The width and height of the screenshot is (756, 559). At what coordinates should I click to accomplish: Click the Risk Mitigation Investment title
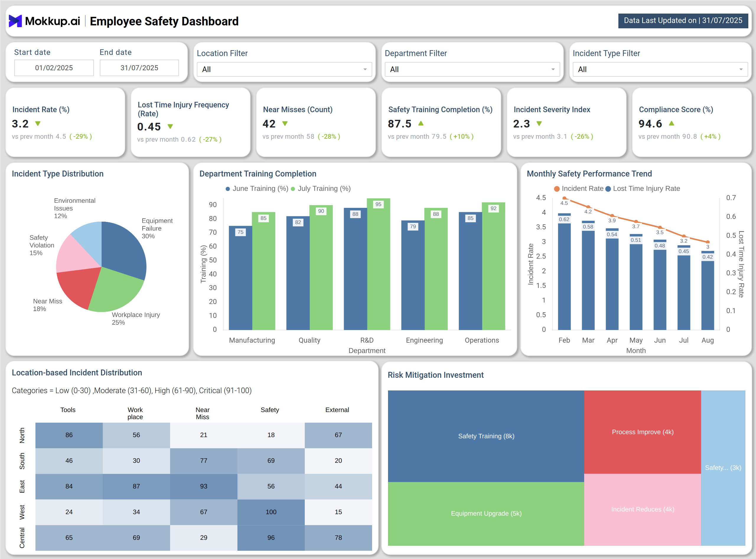[x=435, y=375]
